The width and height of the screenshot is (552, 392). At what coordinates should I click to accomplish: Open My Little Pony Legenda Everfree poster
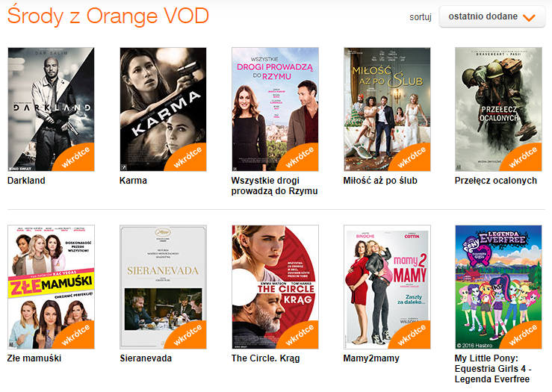tap(498, 287)
